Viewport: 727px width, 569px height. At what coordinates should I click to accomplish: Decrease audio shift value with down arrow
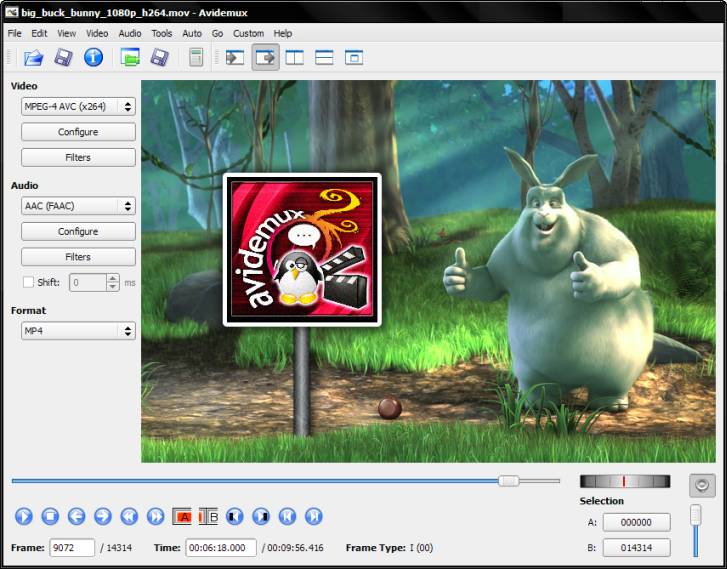tap(113, 287)
